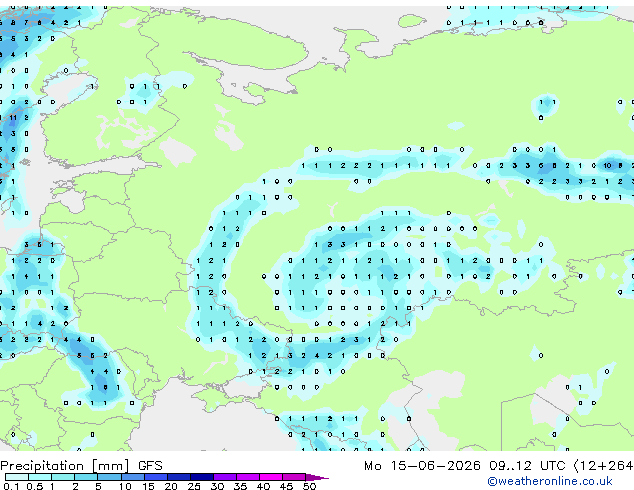Click the 0.1–0.5 mm lightest legend swatch
The width and height of the screenshot is (634, 490).
17,477
